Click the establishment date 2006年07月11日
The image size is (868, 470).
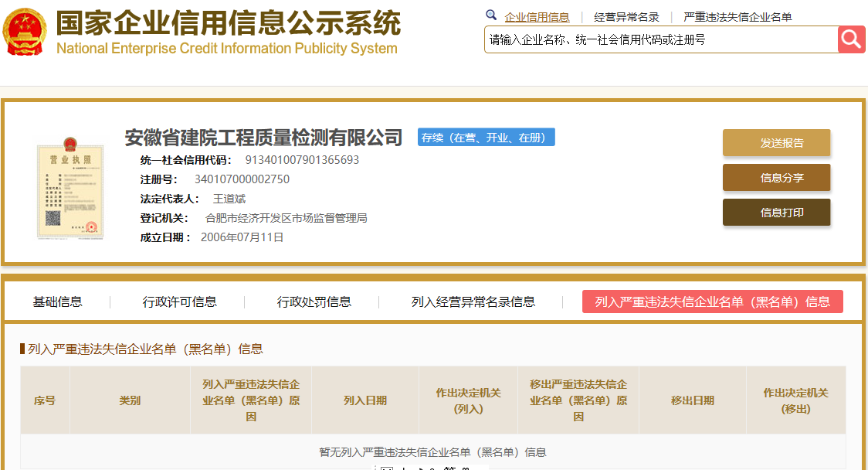click(242, 237)
